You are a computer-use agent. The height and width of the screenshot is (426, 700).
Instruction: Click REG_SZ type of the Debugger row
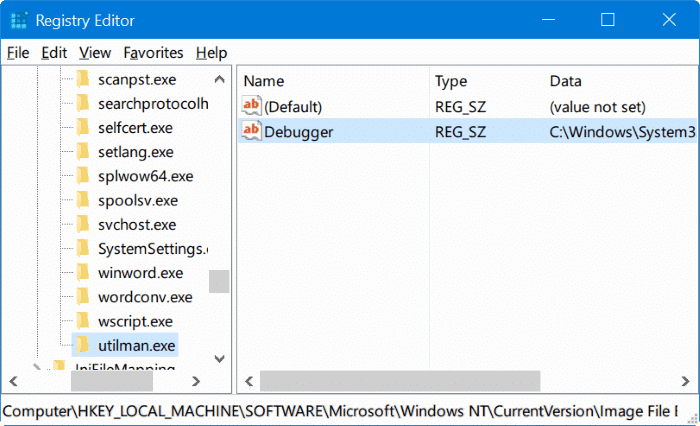pos(460,132)
